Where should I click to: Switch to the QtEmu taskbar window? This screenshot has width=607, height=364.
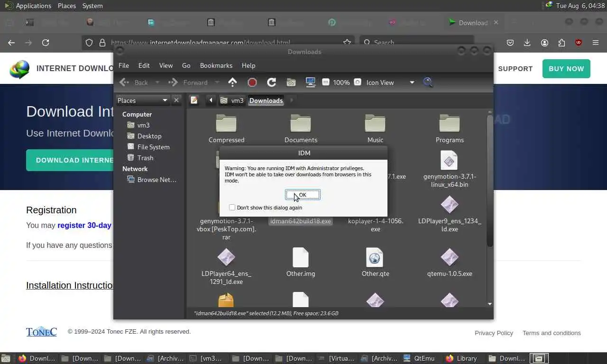[x=419, y=358]
